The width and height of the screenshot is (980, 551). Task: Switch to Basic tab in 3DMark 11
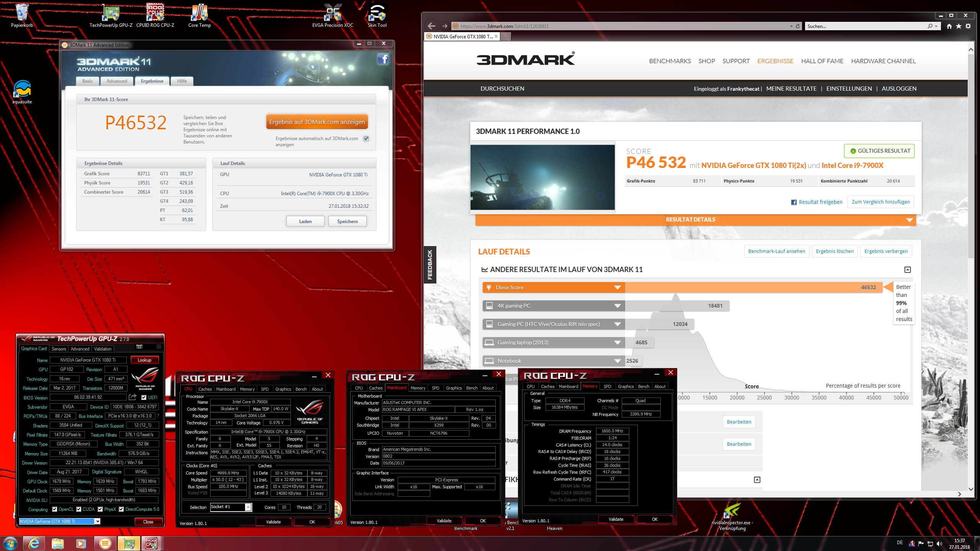(87, 81)
